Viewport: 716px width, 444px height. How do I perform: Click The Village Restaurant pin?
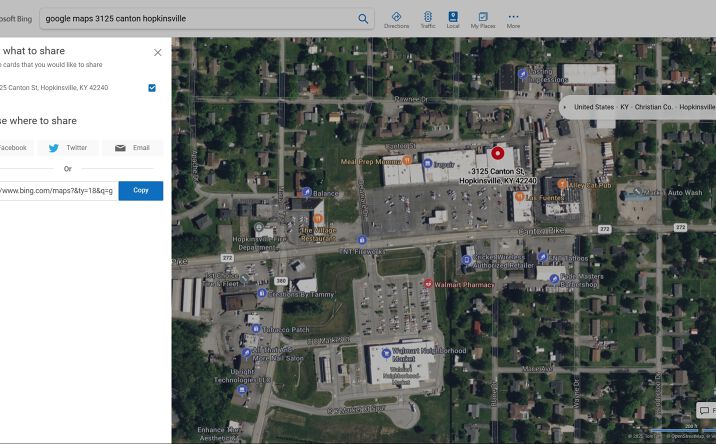[x=318, y=219]
